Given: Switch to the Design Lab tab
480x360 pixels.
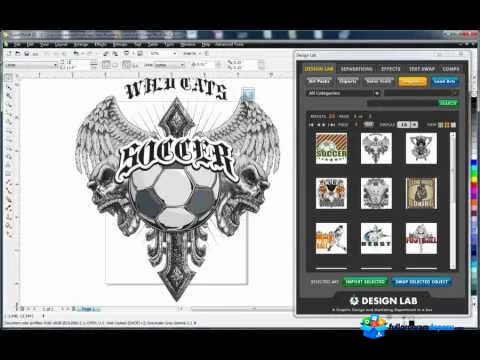Looking at the screenshot, I should coord(319,69).
